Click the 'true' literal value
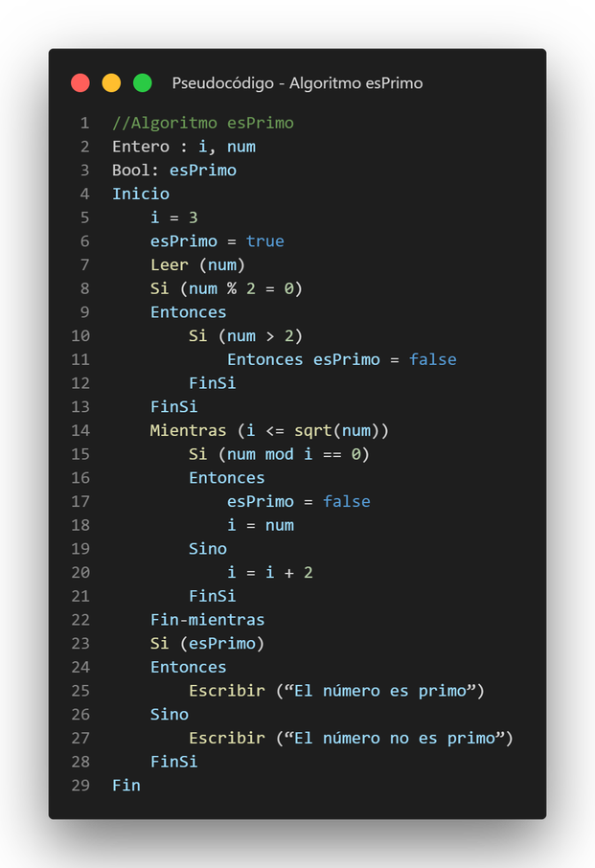 264,241
